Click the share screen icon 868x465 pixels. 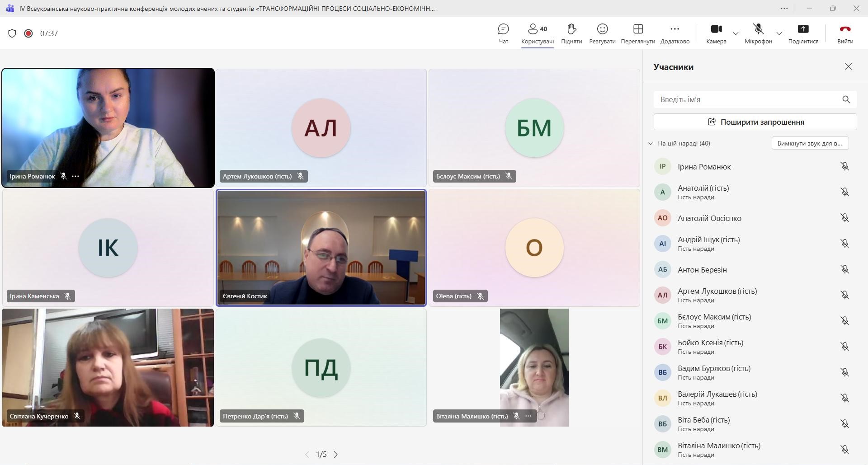(x=803, y=33)
